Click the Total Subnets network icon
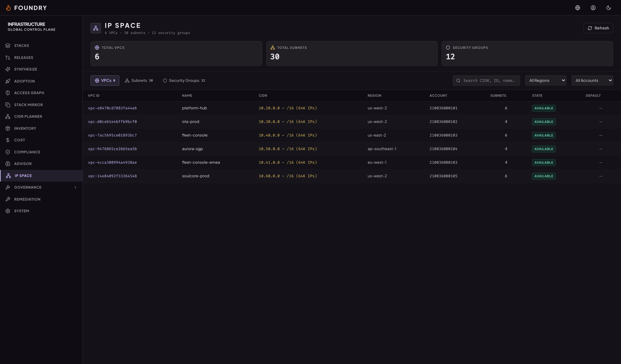The height and width of the screenshot is (364, 621). (x=273, y=48)
